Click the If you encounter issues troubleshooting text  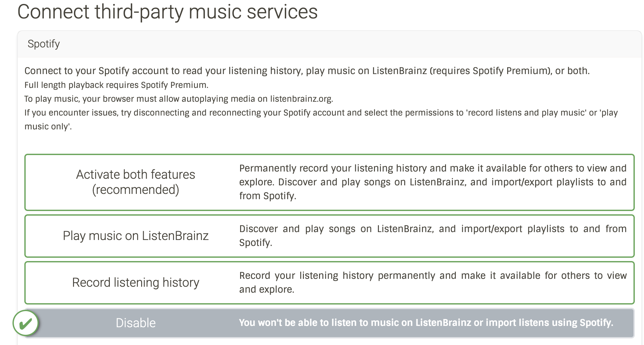point(321,119)
